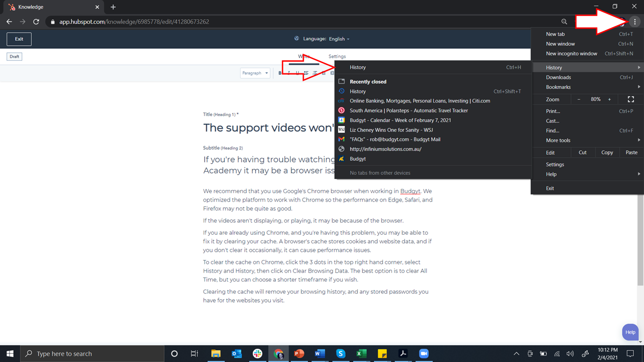The height and width of the screenshot is (362, 644).
Task: Open Sticky Notes from the taskbar
Action: pos(382,353)
